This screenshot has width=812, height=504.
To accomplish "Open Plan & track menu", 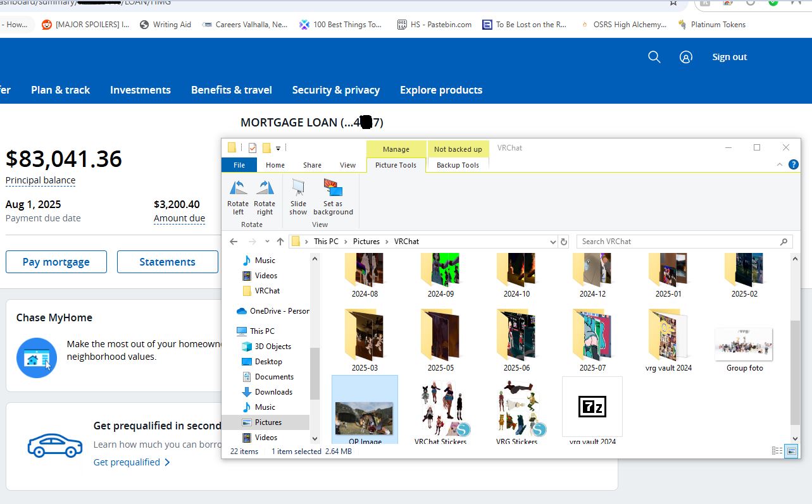I will [x=61, y=90].
